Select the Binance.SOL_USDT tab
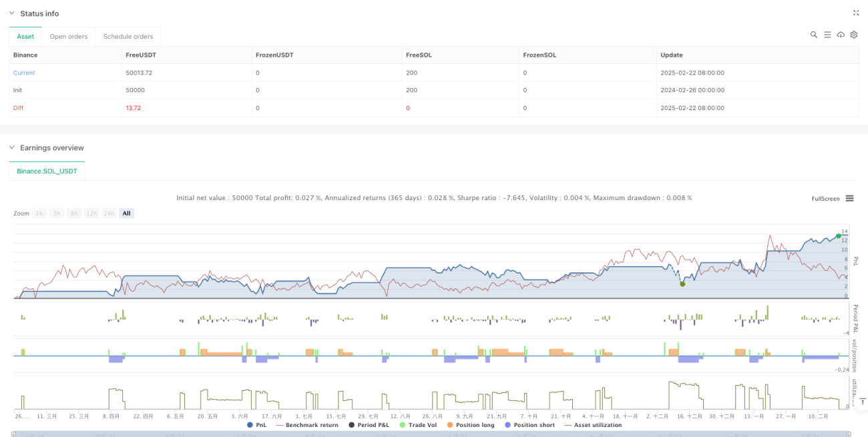 point(47,171)
